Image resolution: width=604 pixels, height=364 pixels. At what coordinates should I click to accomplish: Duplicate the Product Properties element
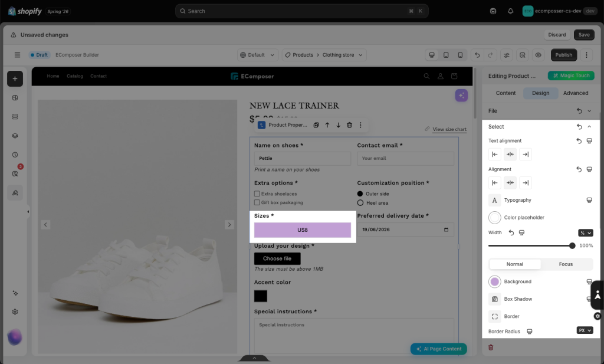click(x=316, y=125)
